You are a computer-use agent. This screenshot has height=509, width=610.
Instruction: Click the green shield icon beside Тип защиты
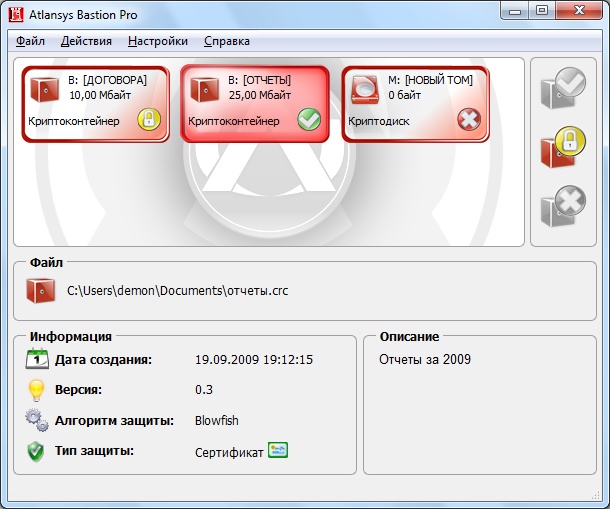[x=36, y=451]
